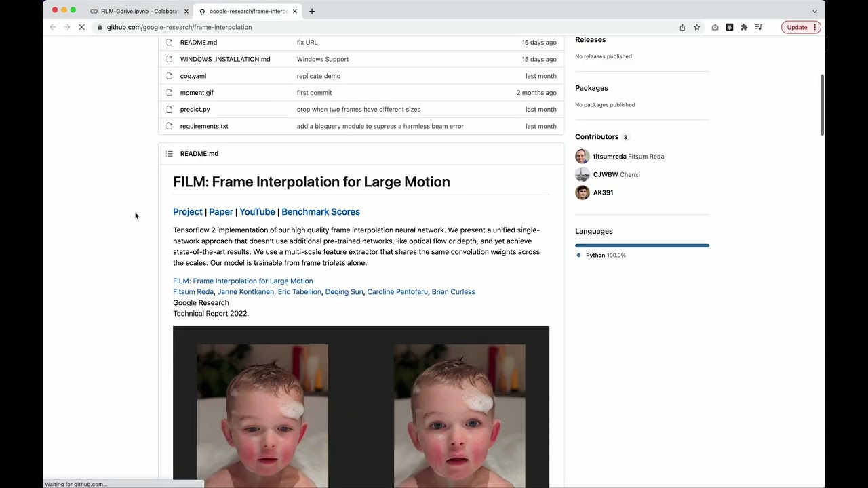Screen dimensions: 868x488
Task: Open 'crop when two frames have different sizes' commit
Action: tap(359, 109)
